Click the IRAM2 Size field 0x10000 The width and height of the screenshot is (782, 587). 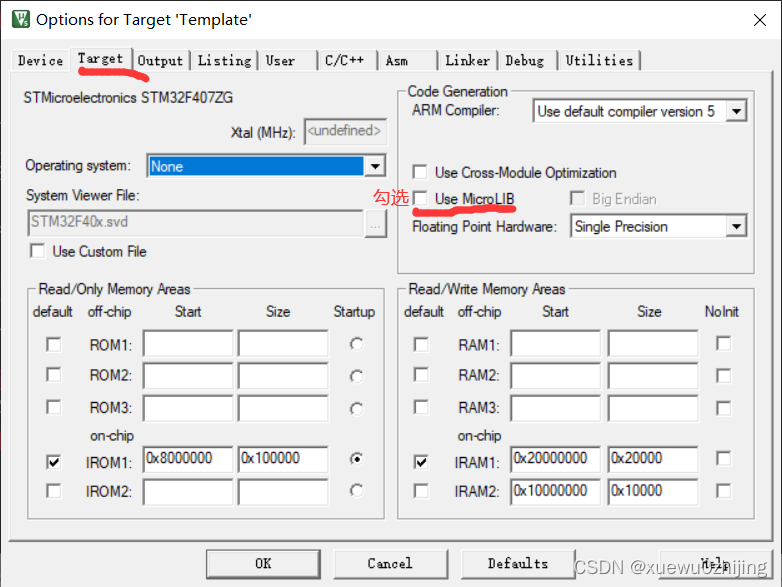[652, 492]
